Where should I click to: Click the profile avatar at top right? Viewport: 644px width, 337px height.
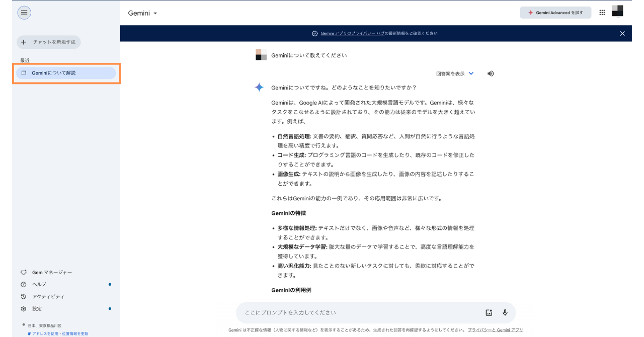click(617, 11)
